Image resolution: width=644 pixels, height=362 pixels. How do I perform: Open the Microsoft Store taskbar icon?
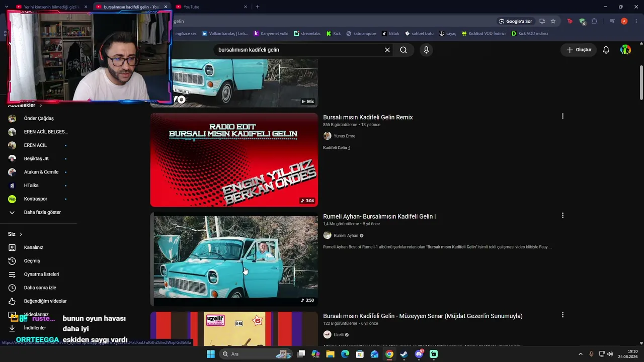[x=360, y=354]
